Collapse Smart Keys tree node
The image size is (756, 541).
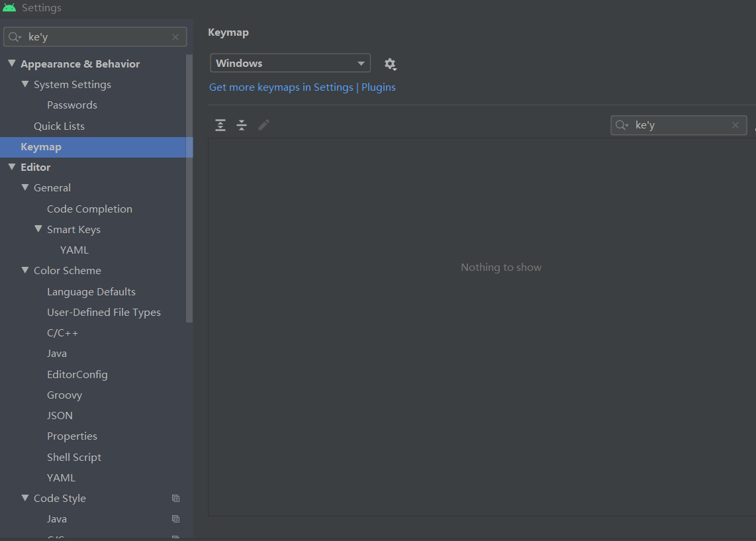pyautogui.click(x=38, y=230)
